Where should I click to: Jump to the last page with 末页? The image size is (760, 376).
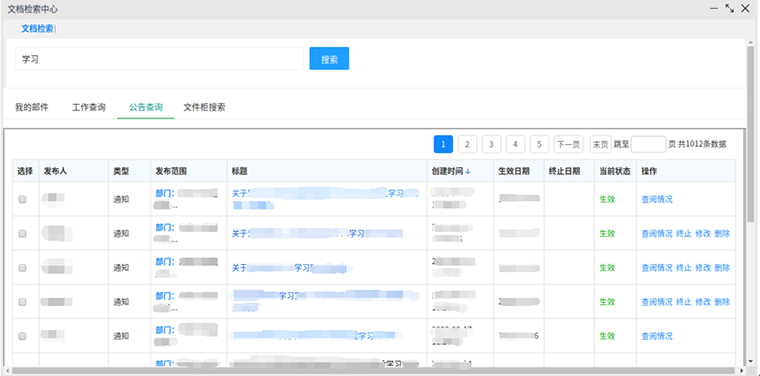(x=601, y=144)
